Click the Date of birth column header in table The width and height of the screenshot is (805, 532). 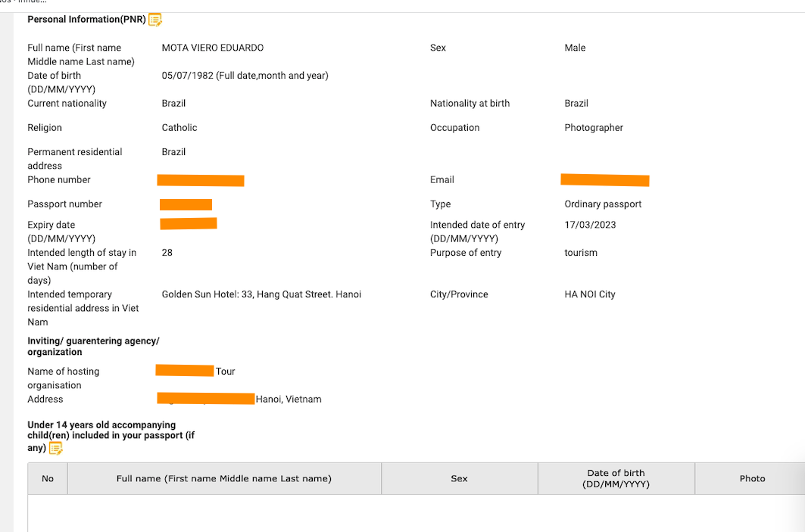[x=616, y=478]
